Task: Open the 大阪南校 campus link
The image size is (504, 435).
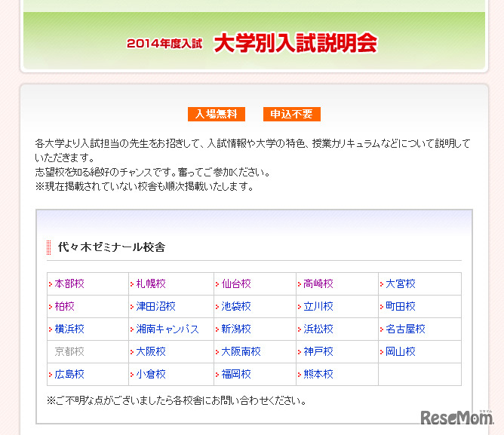Action: pos(241,351)
